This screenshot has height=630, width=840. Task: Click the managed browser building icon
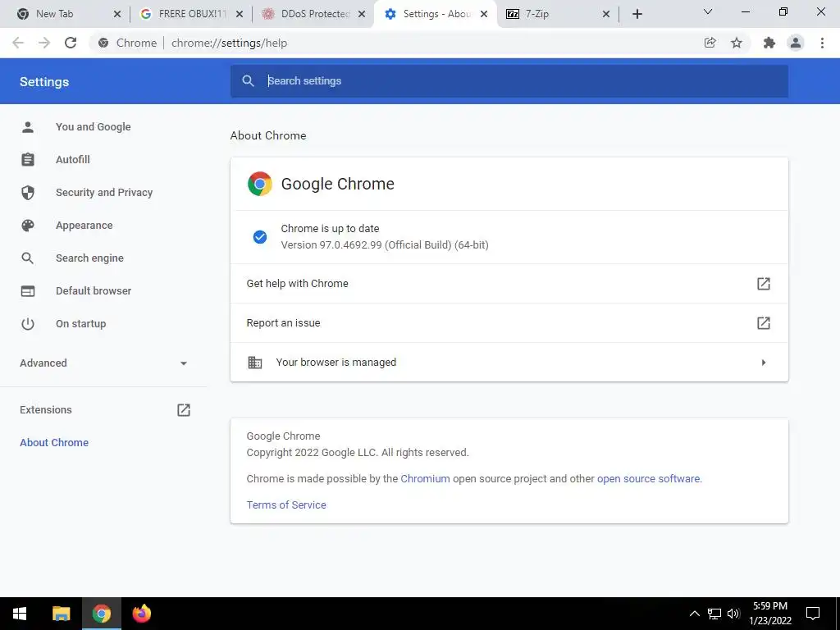click(x=255, y=363)
